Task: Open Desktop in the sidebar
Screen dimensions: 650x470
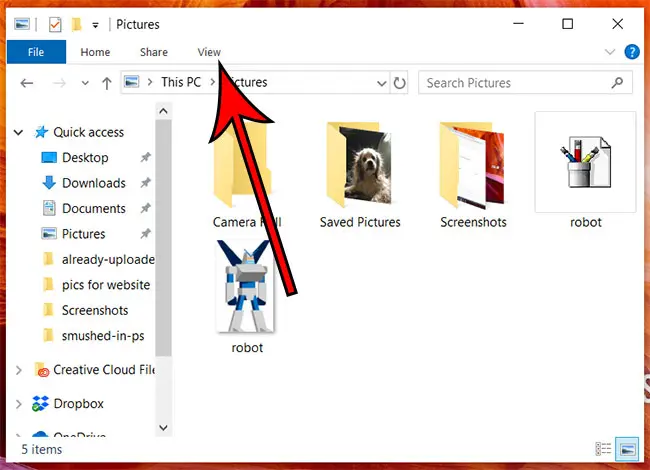Action: [x=85, y=157]
